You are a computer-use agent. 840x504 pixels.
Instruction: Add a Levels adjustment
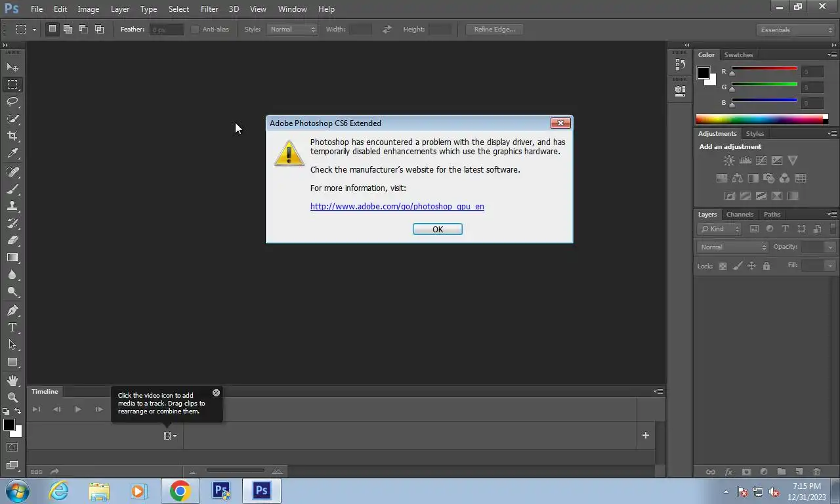[x=745, y=161]
